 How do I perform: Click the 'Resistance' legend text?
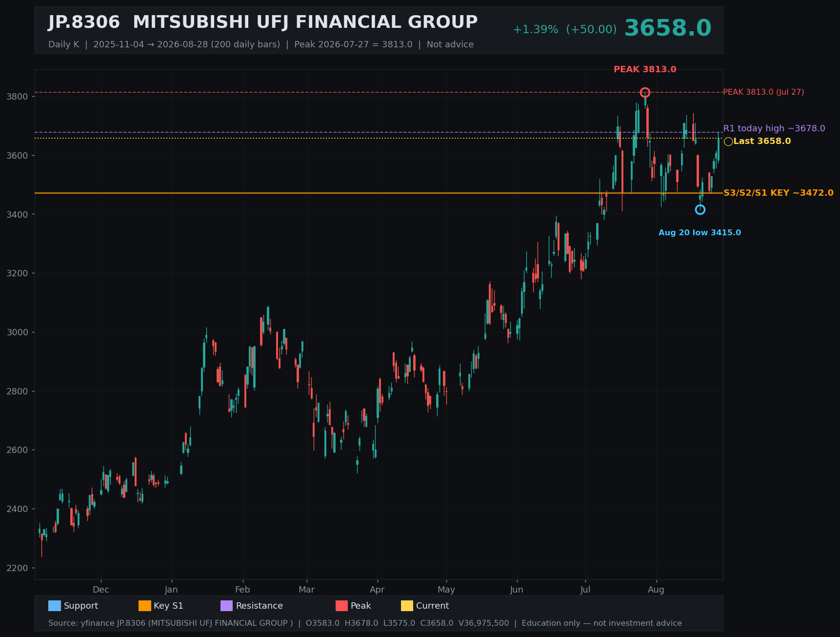click(x=260, y=606)
